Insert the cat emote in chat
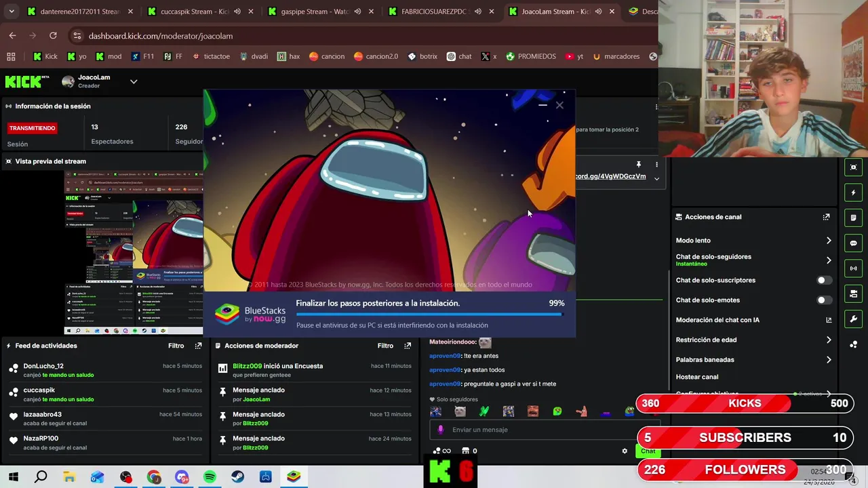Screen dimensions: 868x488 460,411
